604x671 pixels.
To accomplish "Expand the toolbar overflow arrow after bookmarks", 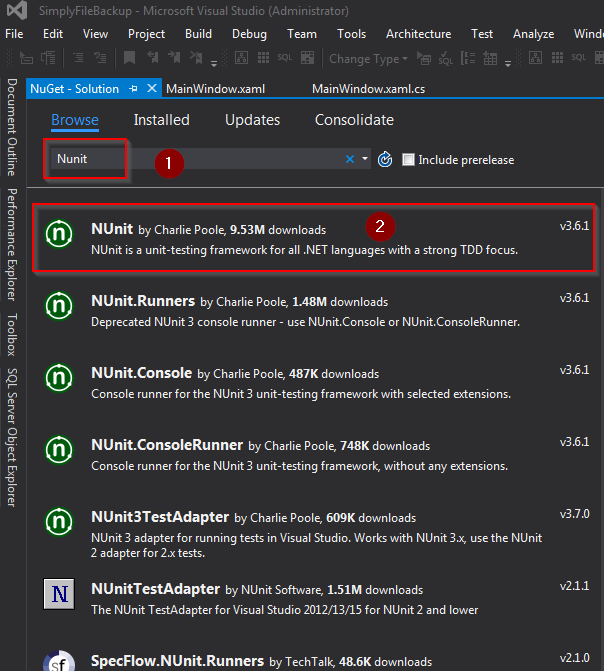I will (214, 64).
